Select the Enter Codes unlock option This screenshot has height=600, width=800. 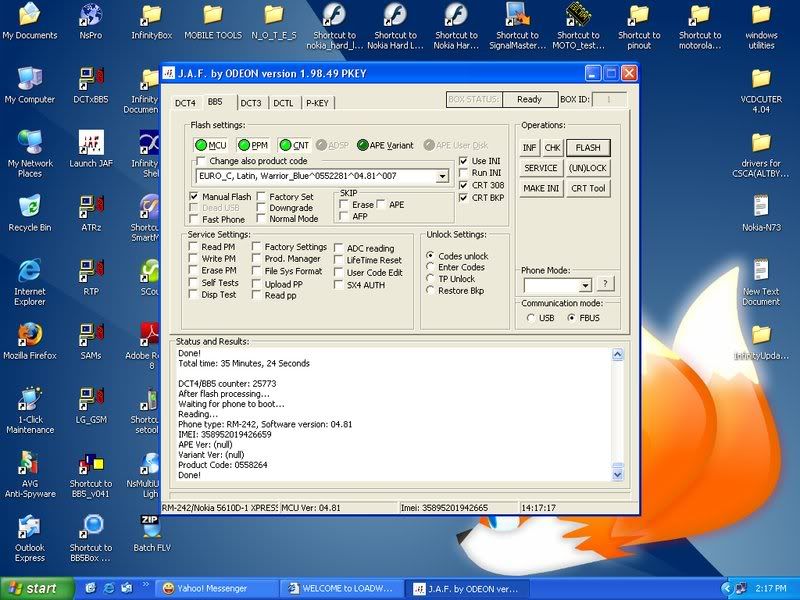click(430, 267)
